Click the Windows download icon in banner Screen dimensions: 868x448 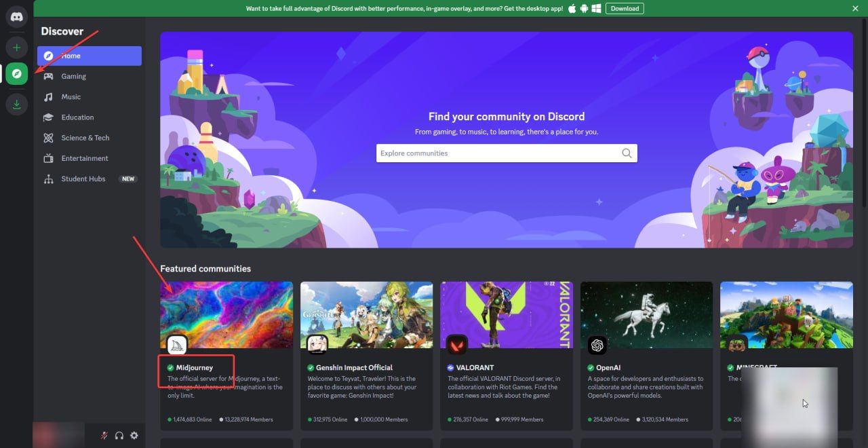tap(596, 8)
